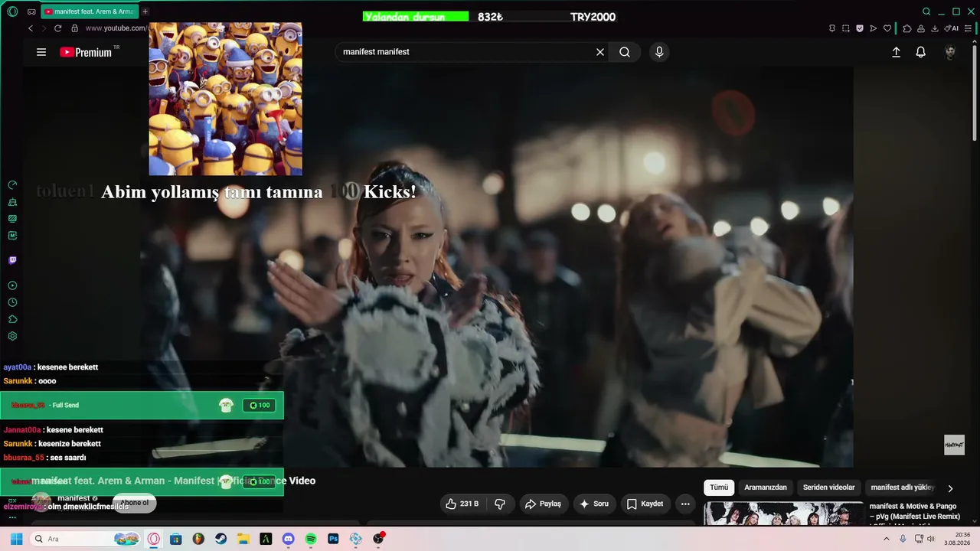Open the YouTube guide hamburger menu
Screen dimensions: 980x551
(41, 52)
